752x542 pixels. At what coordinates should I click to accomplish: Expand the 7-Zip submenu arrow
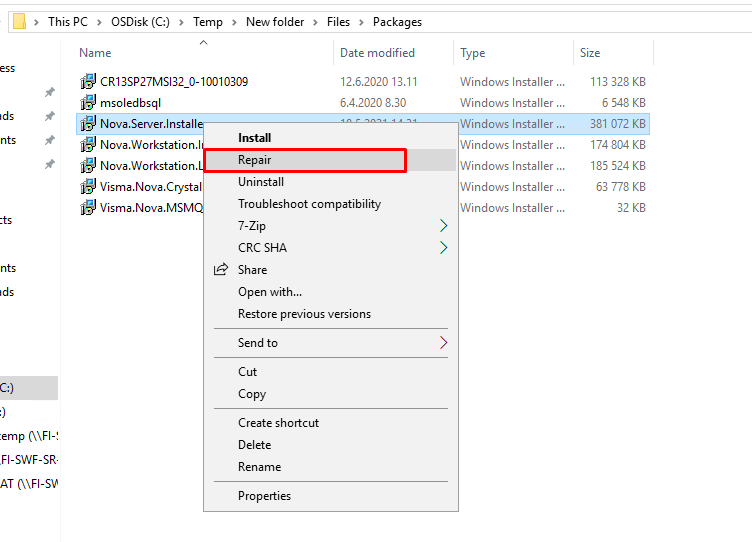444,226
